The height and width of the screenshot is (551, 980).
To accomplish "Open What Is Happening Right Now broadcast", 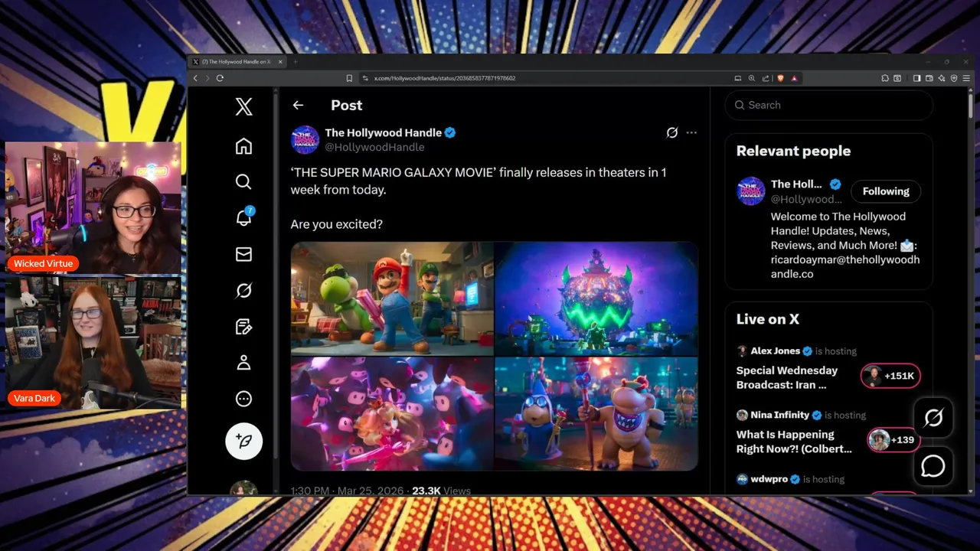I will [794, 442].
